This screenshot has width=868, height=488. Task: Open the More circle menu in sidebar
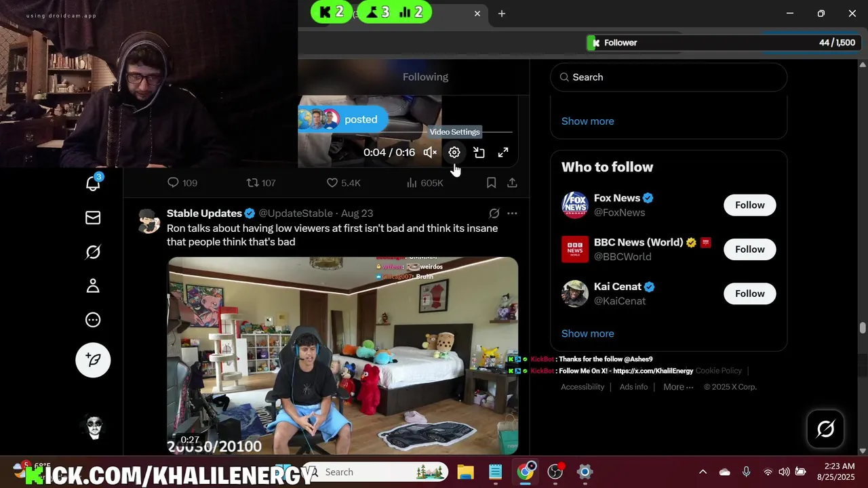point(93,320)
